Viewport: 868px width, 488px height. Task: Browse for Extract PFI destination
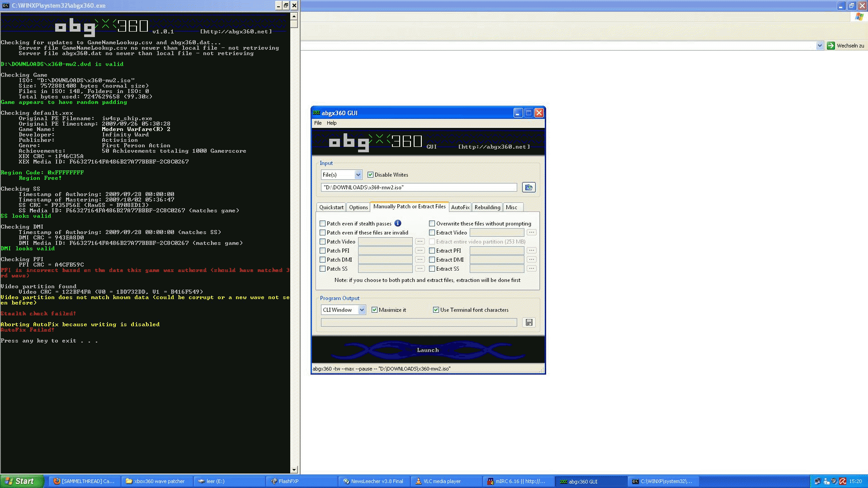(x=532, y=250)
